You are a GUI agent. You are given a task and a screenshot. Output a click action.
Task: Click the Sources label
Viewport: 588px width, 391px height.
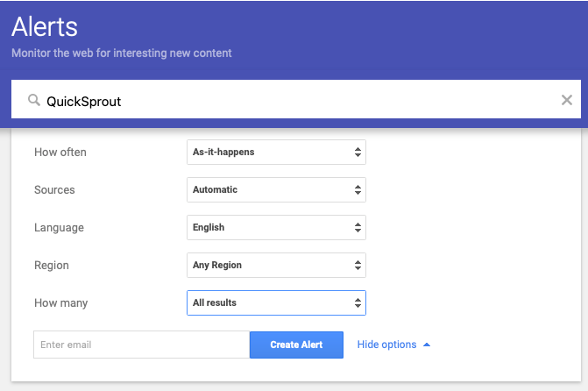click(x=54, y=190)
